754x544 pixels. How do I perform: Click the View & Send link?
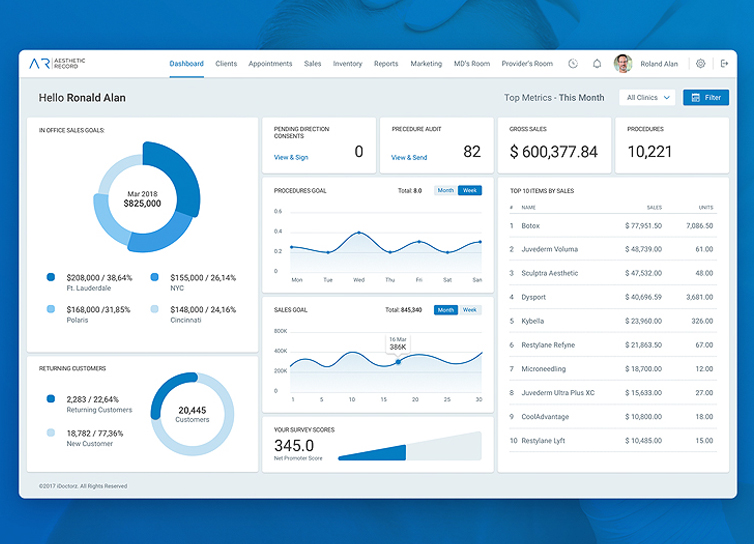[x=409, y=157]
